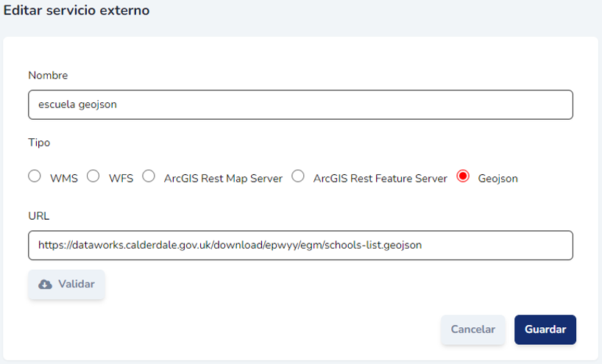Select the WMS radio button

click(34, 176)
